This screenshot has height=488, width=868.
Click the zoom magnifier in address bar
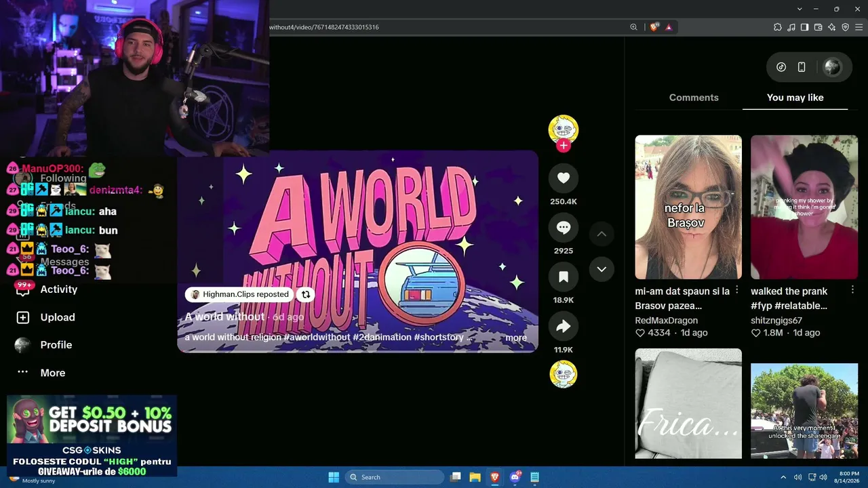pos(633,27)
